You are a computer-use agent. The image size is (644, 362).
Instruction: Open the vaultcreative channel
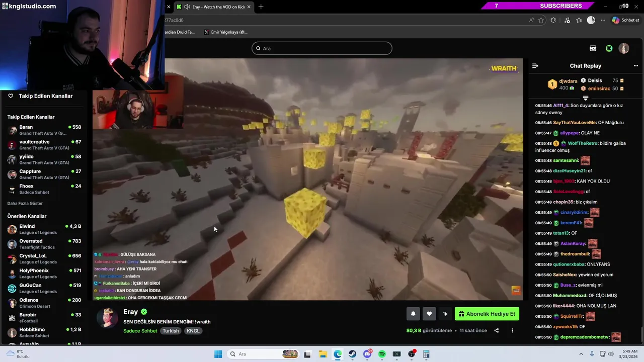coord(44,145)
